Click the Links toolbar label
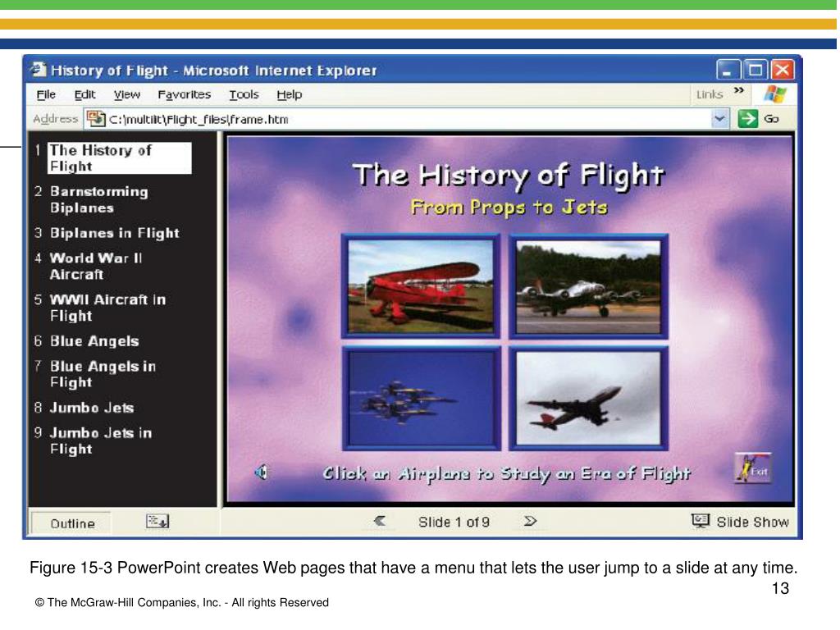This screenshot has width=840, height=630. [x=710, y=95]
